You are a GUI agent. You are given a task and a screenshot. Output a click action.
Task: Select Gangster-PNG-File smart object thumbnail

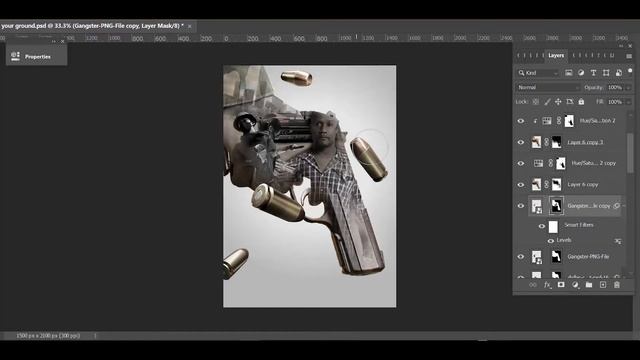(536, 257)
